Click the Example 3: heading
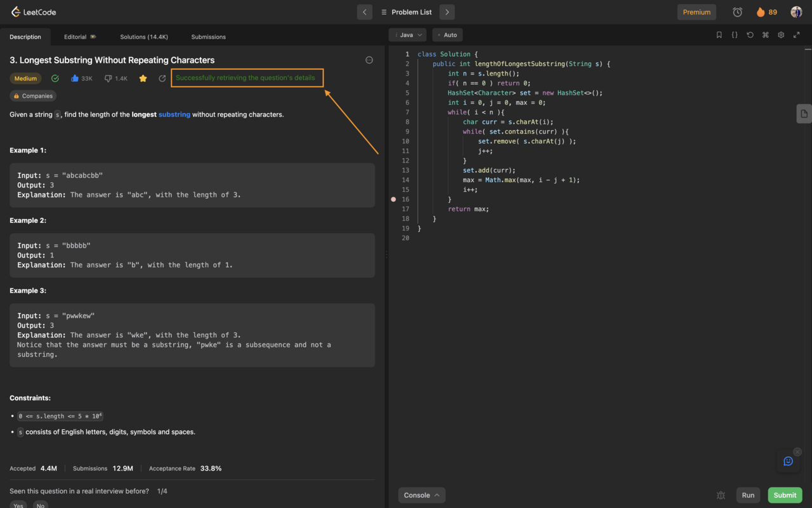 pyautogui.click(x=28, y=290)
